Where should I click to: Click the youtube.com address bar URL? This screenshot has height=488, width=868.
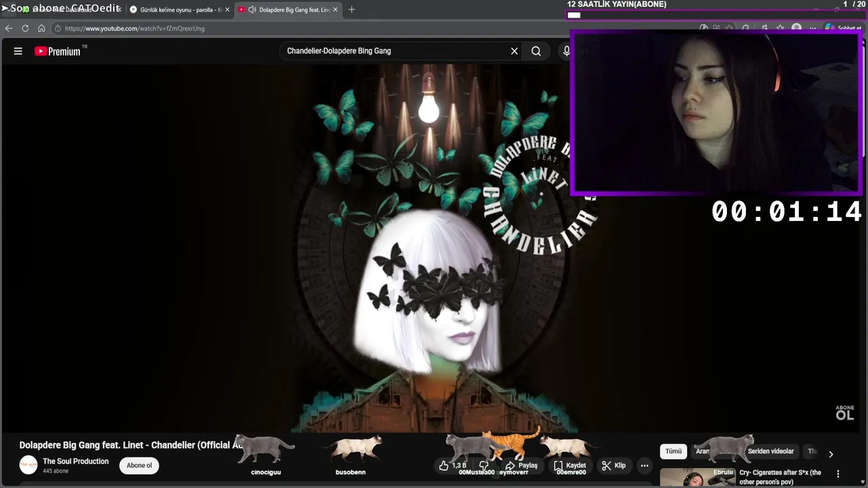point(135,28)
